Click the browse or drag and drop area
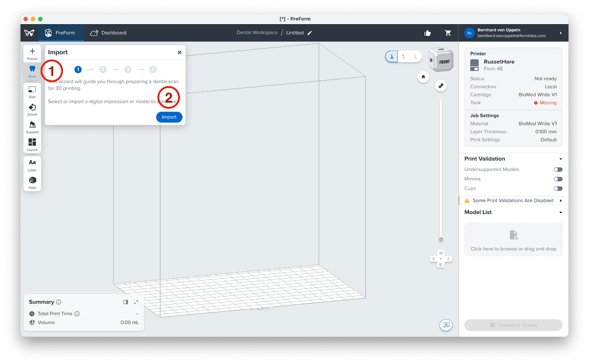The height and width of the screenshot is (364, 589). (x=513, y=239)
